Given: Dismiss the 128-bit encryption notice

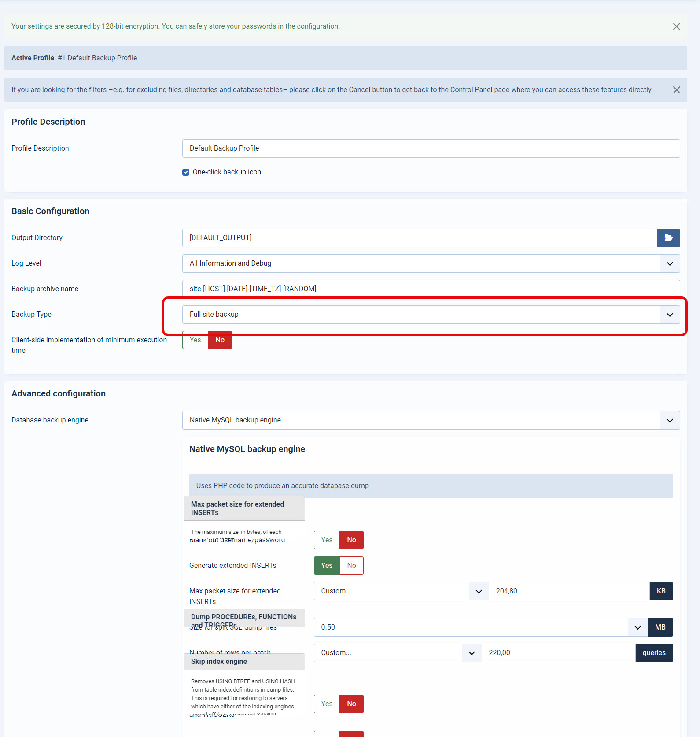Looking at the screenshot, I should pos(677,26).
